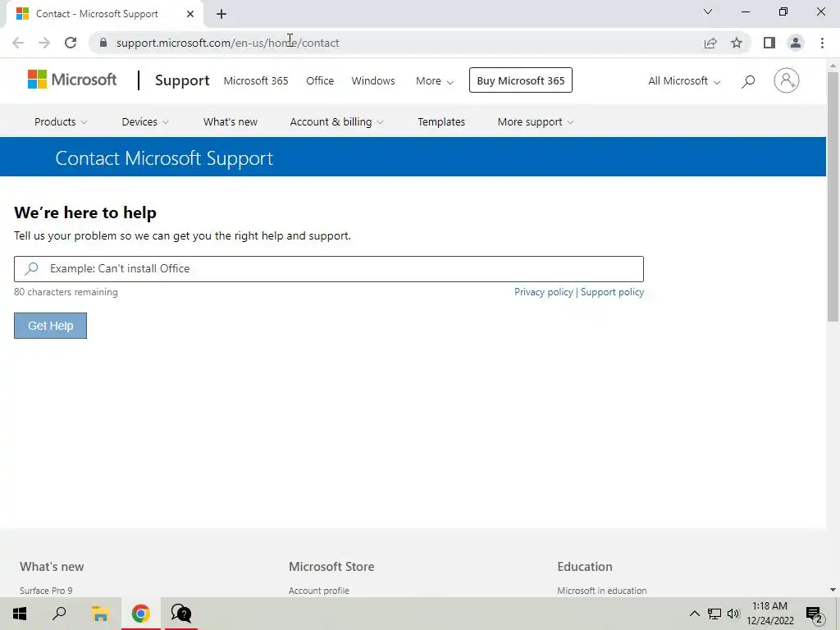This screenshot has width=840, height=630.
Task: Open the Get Help app in the taskbar
Action: 181,614
